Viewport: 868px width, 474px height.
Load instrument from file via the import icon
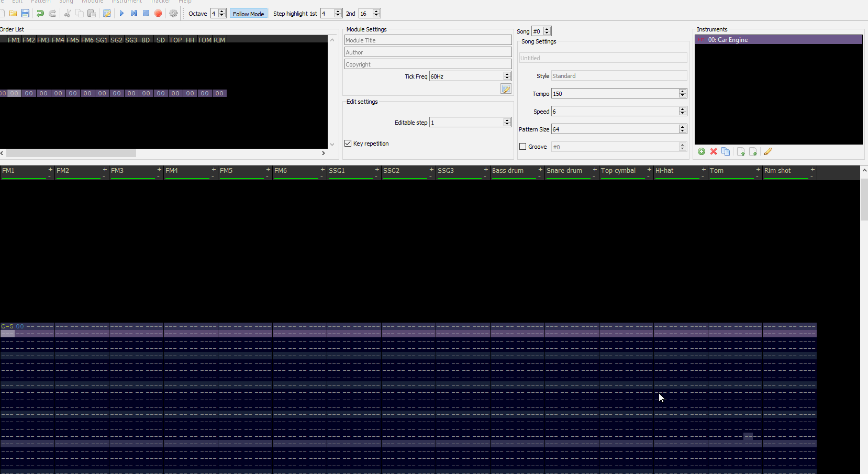(x=740, y=151)
